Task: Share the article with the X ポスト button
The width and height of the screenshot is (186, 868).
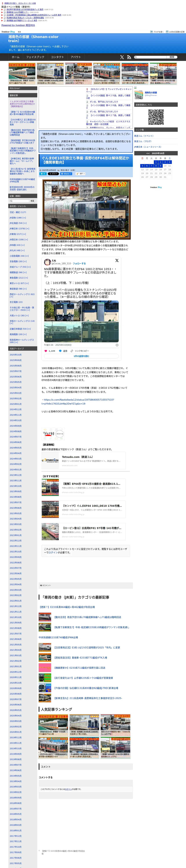Action: [53, 174]
